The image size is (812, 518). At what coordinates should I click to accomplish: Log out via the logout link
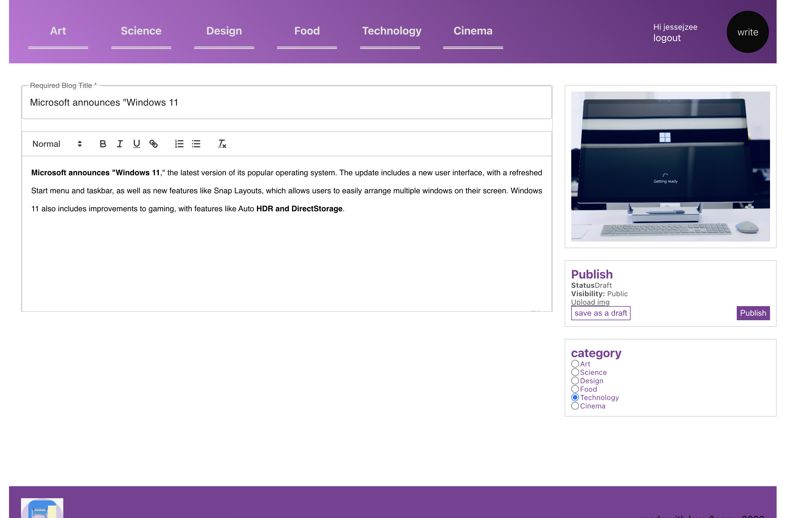(667, 38)
